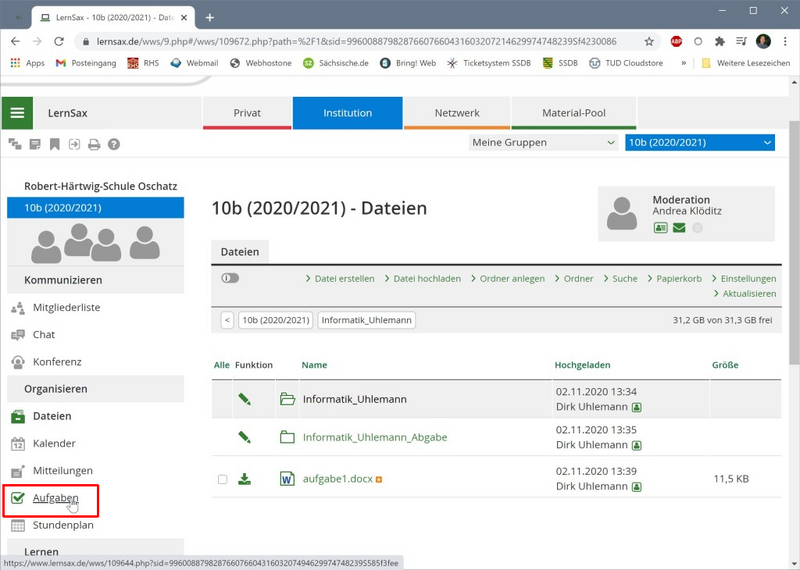Open the Material-Pool tab
The width and height of the screenshot is (800, 570).
coord(573,113)
